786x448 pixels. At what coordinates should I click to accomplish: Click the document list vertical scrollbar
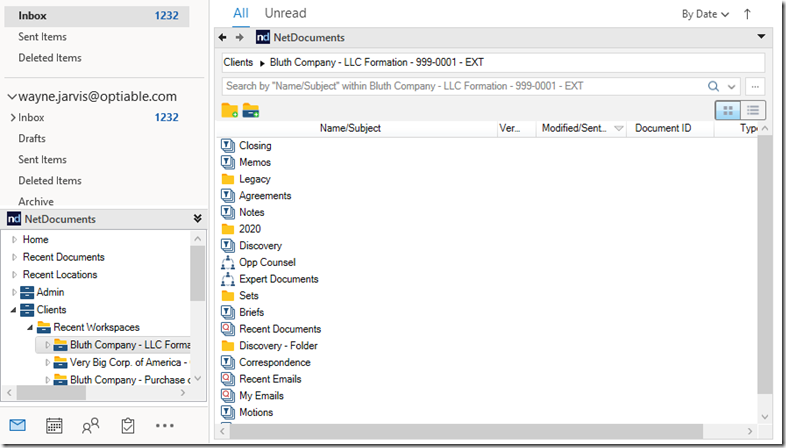765,265
